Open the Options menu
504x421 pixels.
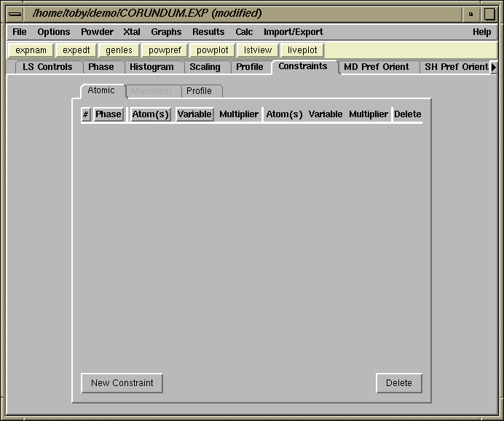pos(54,32)
